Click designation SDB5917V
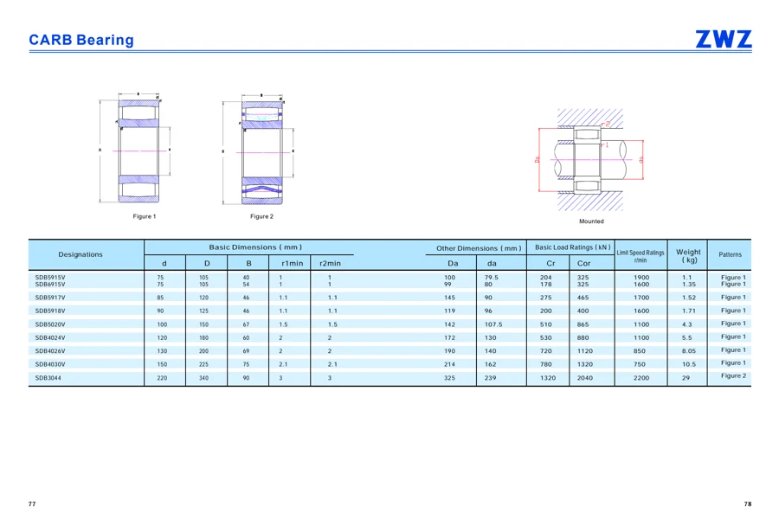Image resolution: width=779 pixels, height=532 pixels. click(50, 298)
